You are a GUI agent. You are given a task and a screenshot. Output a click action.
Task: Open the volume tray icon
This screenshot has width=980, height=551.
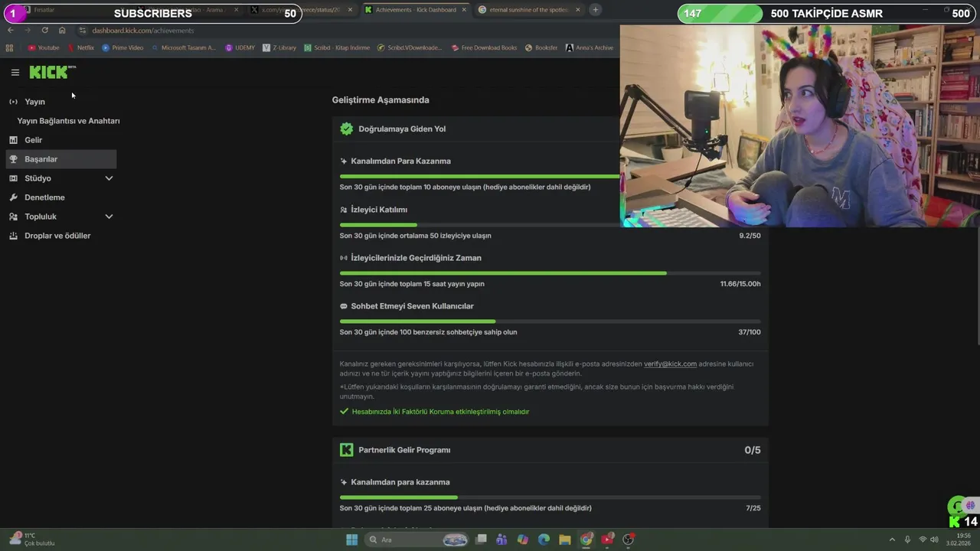click(935, 540)
